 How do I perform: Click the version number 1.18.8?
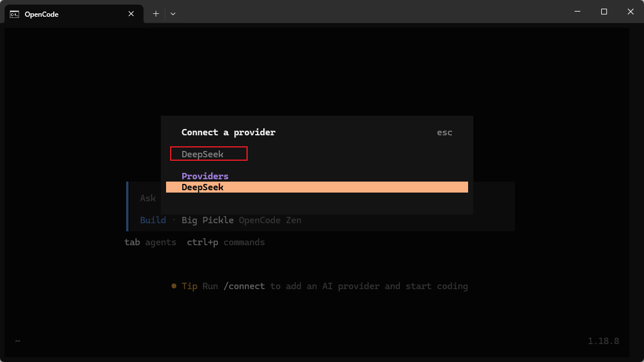point(603,341)
